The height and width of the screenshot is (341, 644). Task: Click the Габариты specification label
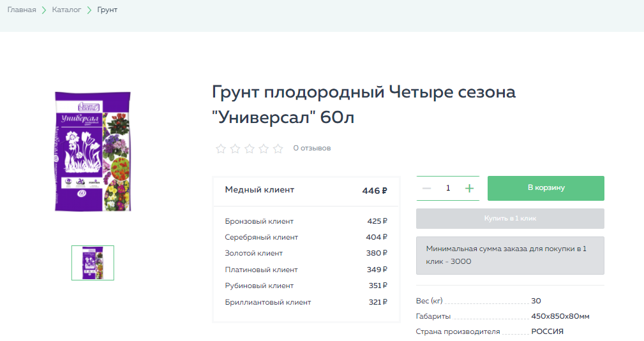click(x=433, y=316)
